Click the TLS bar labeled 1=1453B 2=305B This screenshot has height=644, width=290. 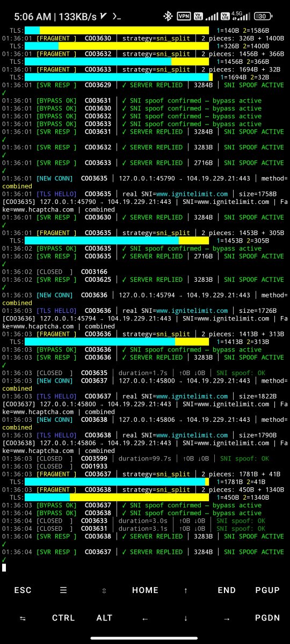tap(117, 241)
